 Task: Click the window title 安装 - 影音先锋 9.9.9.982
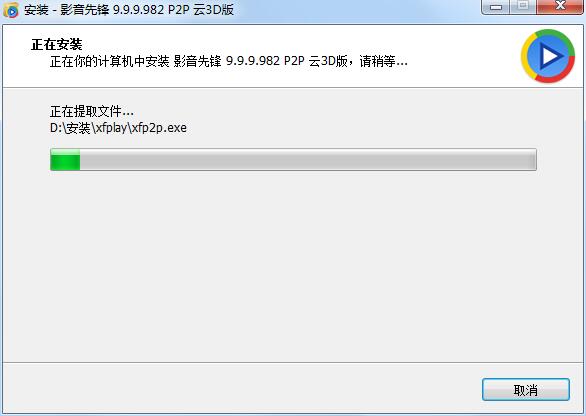pyautogui.click(x=129, y=10)
